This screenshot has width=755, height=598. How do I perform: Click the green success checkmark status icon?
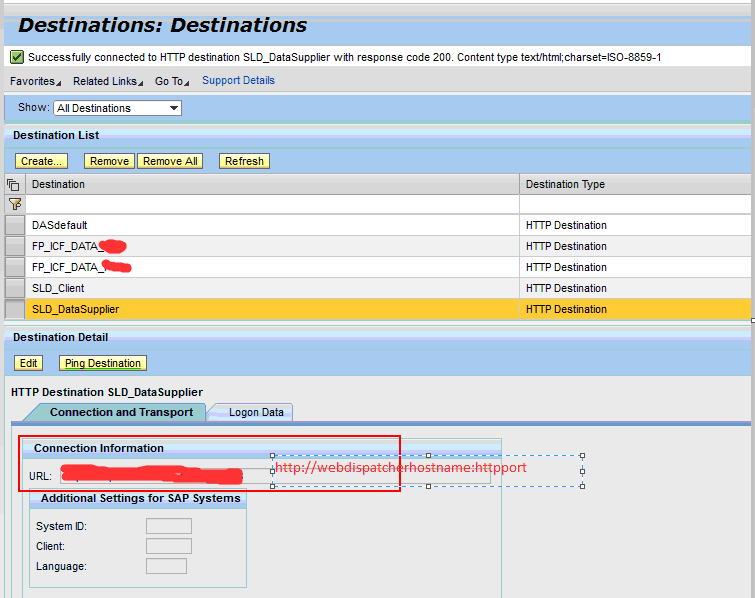tap(17, 57)
